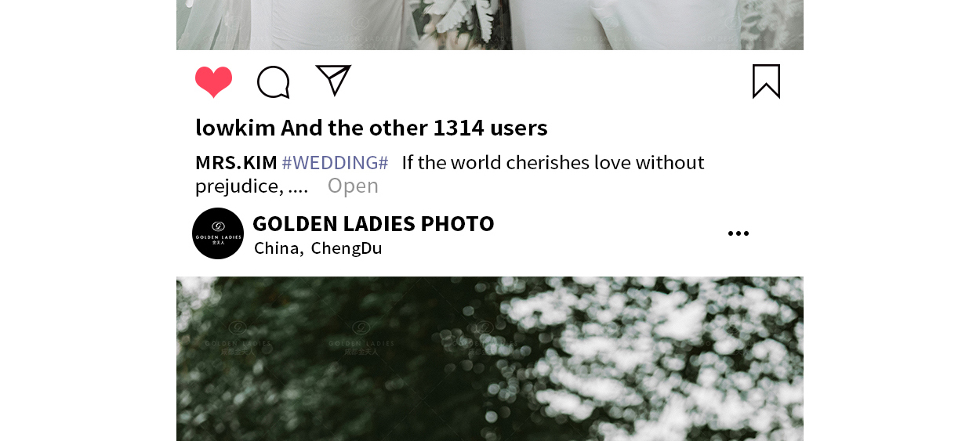View the list of other 1314 users
980x441 pixels.
coord(415,128)
